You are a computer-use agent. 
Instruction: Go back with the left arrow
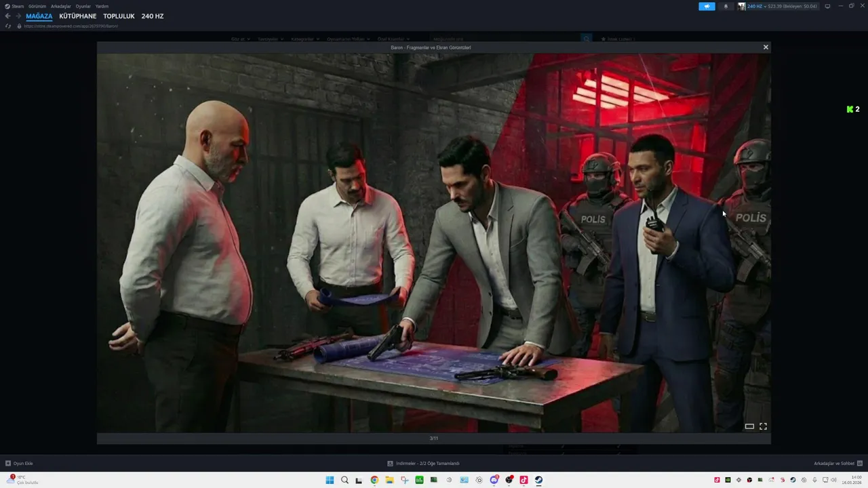[x=7, y=16]
